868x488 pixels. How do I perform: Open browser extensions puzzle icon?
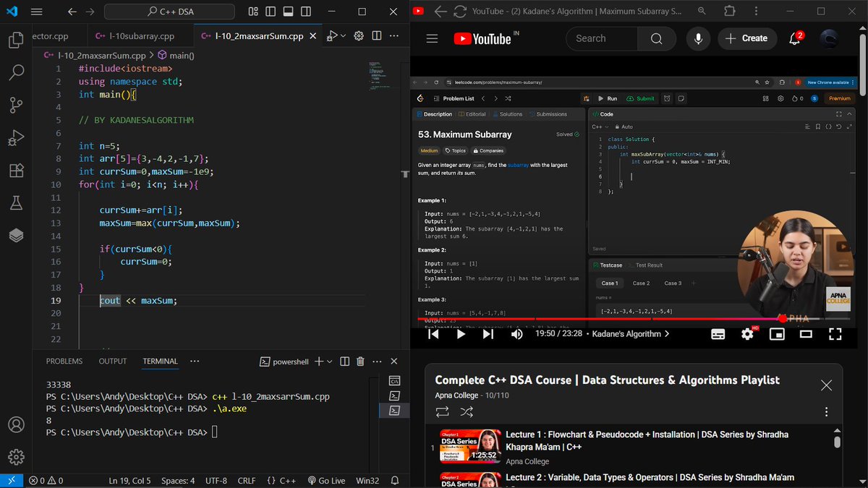point(729,11)
